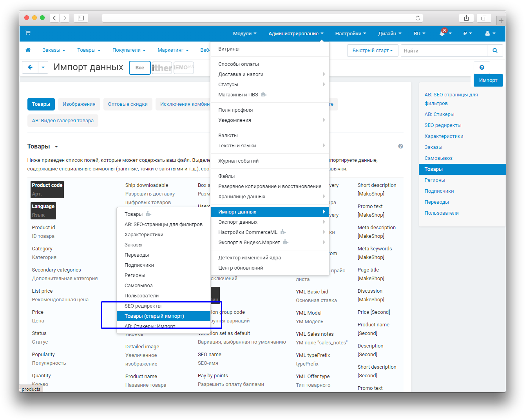Expand the RU language dropdown
This screenshot has width=525, height=420.
pos(419,34)
